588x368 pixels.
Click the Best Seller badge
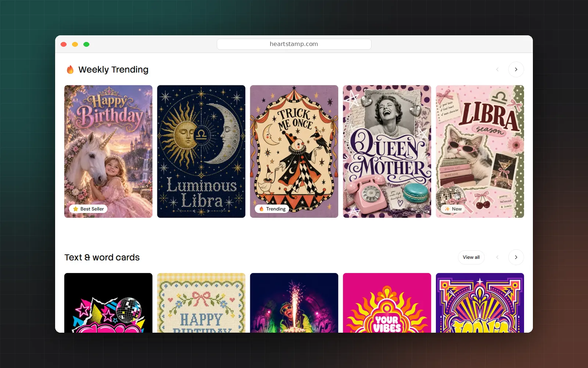pyautogui.click(x=88, y=209)
